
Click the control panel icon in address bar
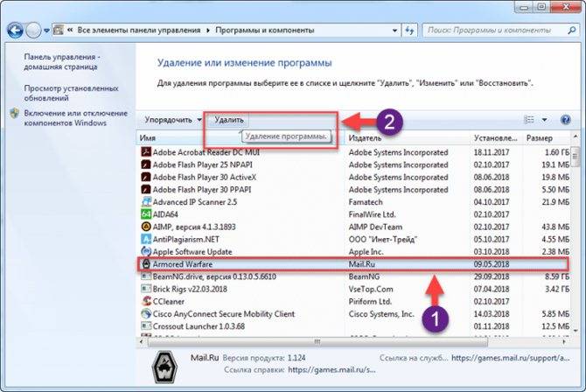59,31
